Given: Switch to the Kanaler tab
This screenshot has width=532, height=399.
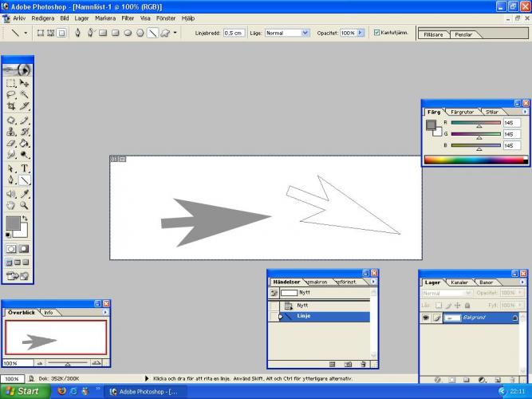Looking at the screenshot, I should [x=460, y=282].
